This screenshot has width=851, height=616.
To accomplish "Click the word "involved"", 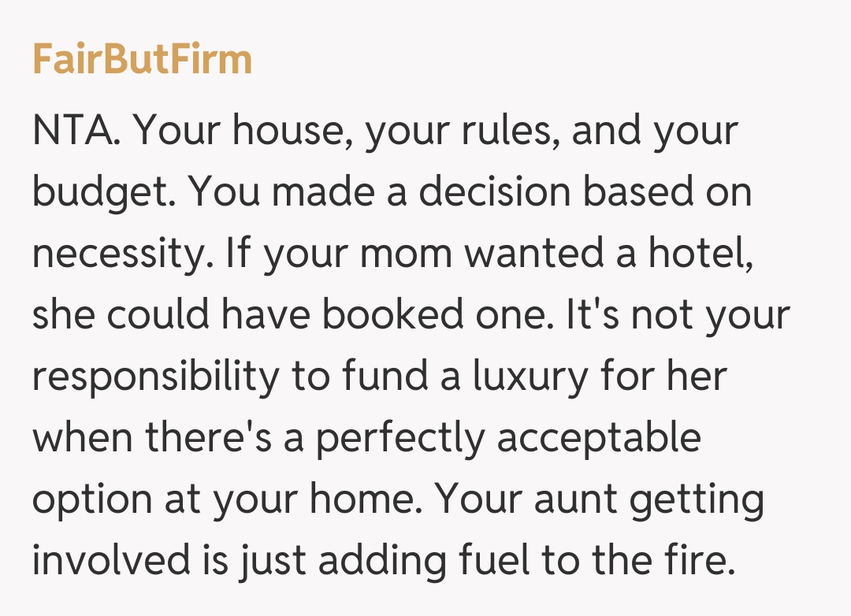I will 111,560.
